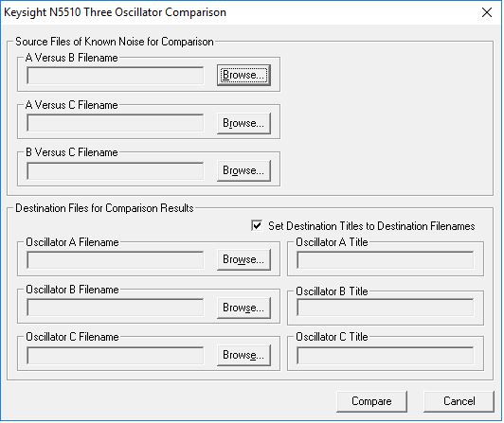
Task: Click Browse for B Versus C Filename
Action: pyautogui.click(x=243, y=170)
